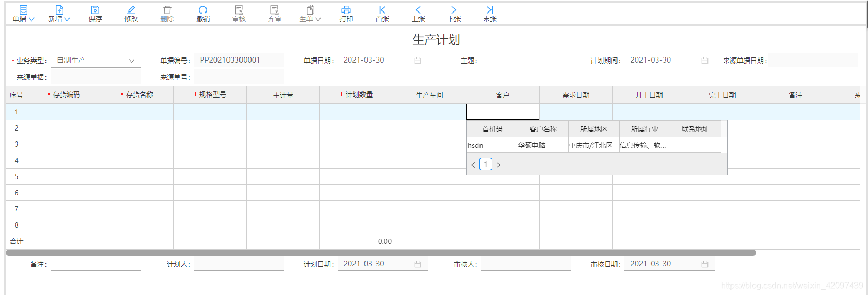Select the 规格型号 column header
Viewport: 868px width, 295px height.
210,95
